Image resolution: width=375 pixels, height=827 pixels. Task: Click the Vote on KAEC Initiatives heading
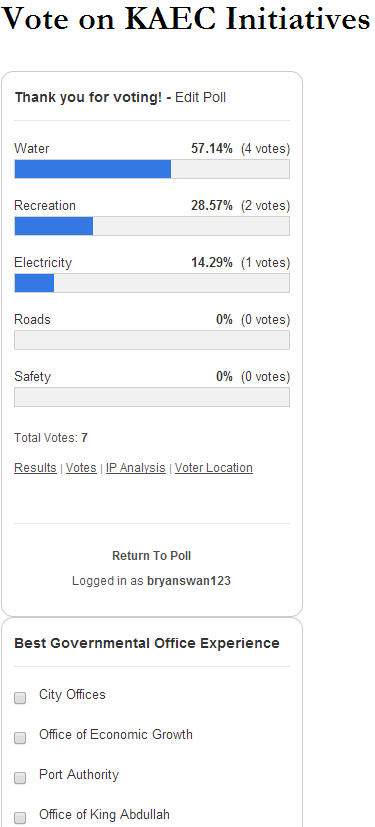click(x=187, y=19)
